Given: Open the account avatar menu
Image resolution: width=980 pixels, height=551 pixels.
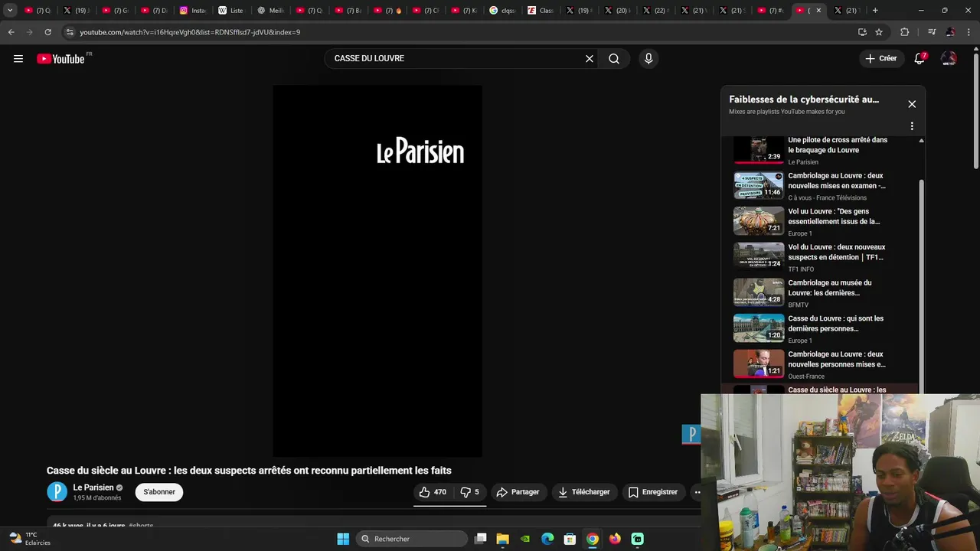Looking at the screenshot, I should coord(949,59).
